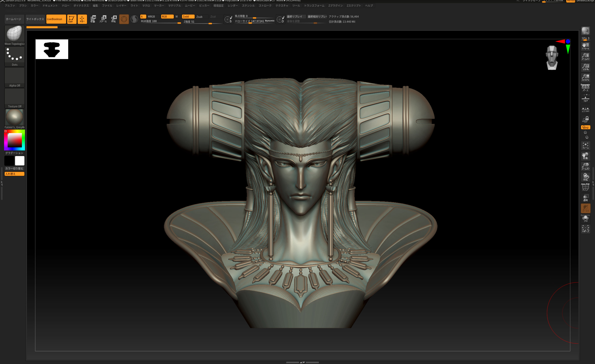This screenshot has height=364, width=595.
Task: Open the ブラシ menu
Action: (x=23, y=6)
